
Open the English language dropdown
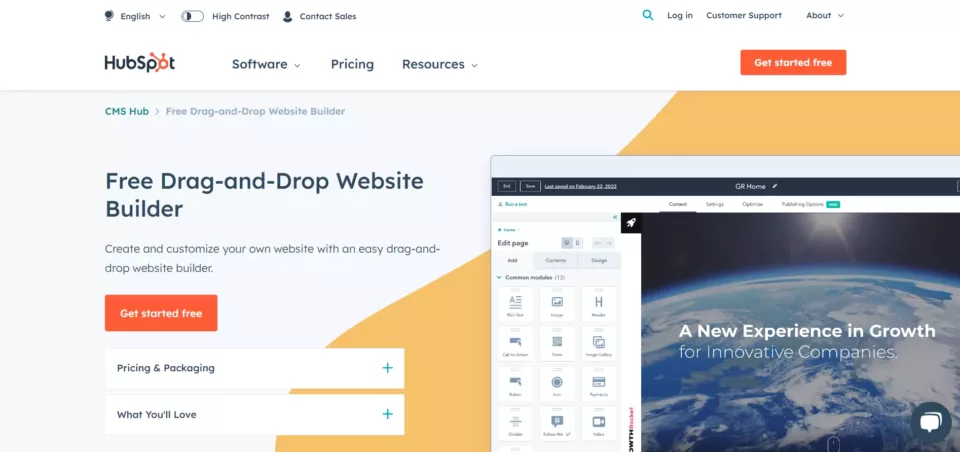click(x=133, y=16)
